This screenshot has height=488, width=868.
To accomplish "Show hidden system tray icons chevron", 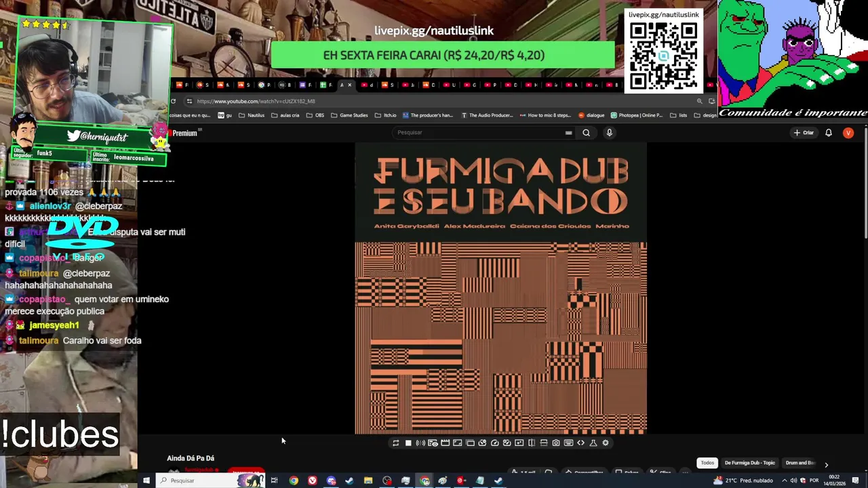I will click(x=785, y=481).
